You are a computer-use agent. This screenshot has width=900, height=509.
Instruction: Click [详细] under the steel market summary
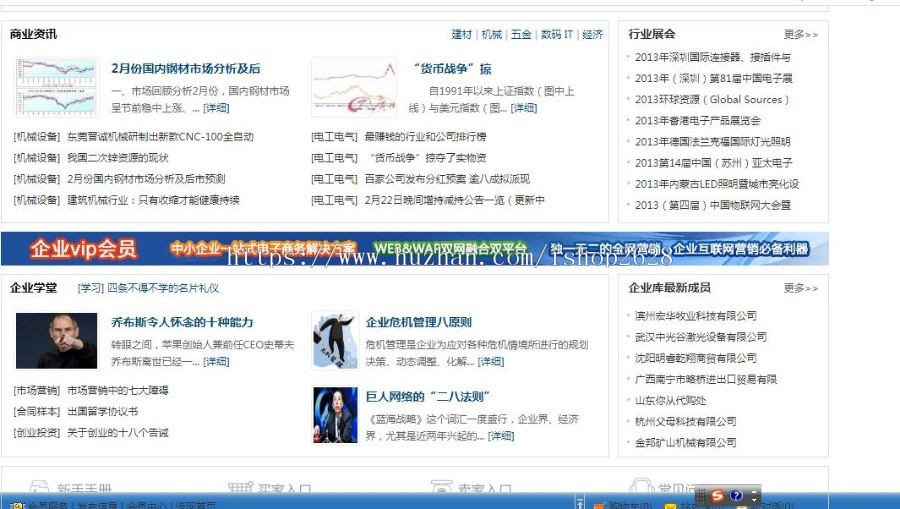tap(216, 108)
